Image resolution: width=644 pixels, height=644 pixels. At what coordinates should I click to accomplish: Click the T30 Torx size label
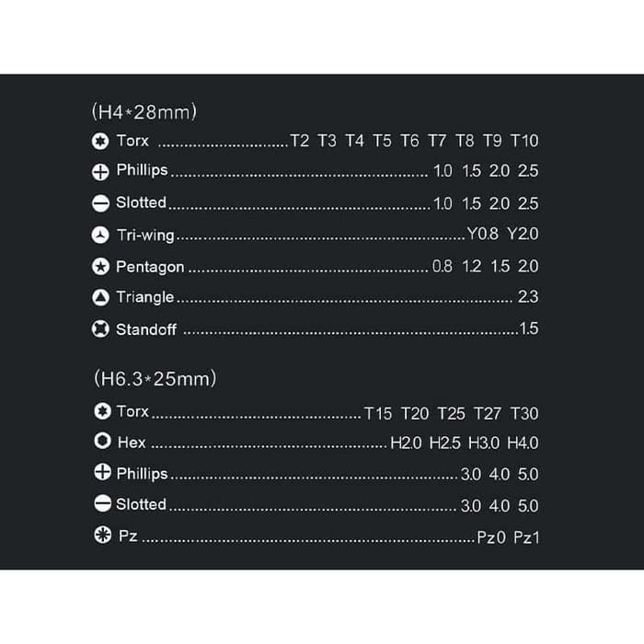click(524, 414)
